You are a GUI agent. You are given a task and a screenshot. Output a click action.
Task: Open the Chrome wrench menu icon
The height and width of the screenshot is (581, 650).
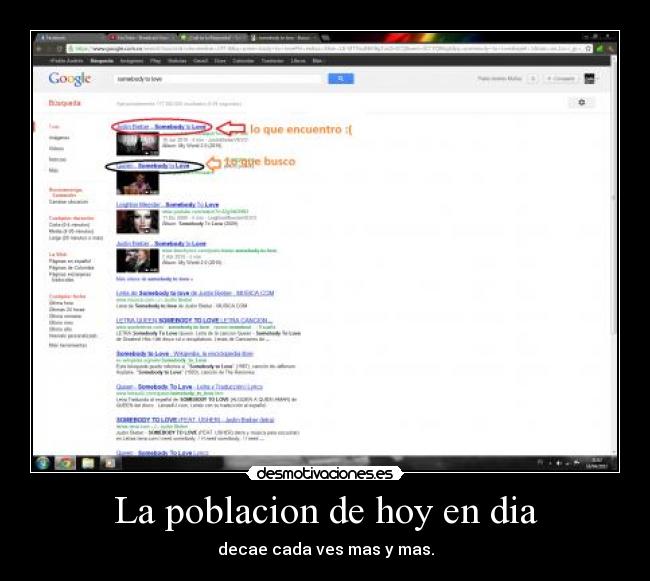click(611, 48)
